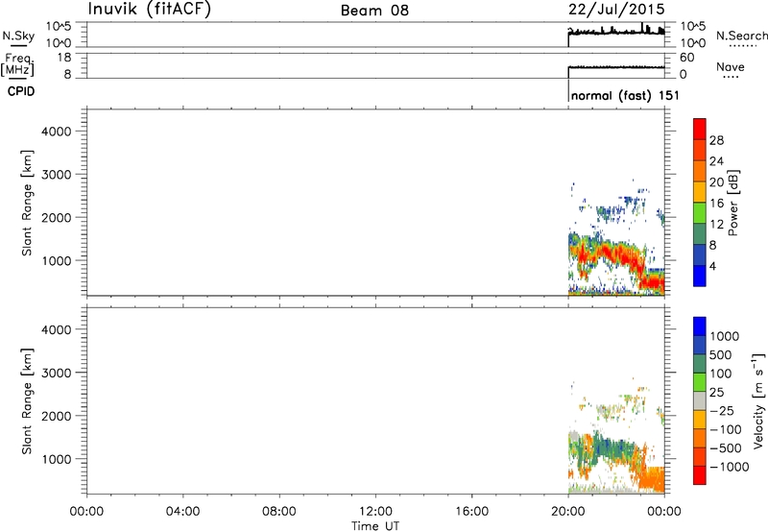The height and width of the screenshot is (532, 768).
Task: Click the red top segment of Power colorbar
Action: pyautogui.click(x=700, y=128)
